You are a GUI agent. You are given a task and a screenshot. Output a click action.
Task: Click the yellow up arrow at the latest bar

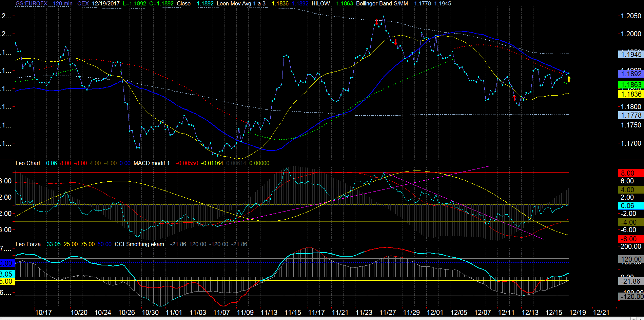569,79
